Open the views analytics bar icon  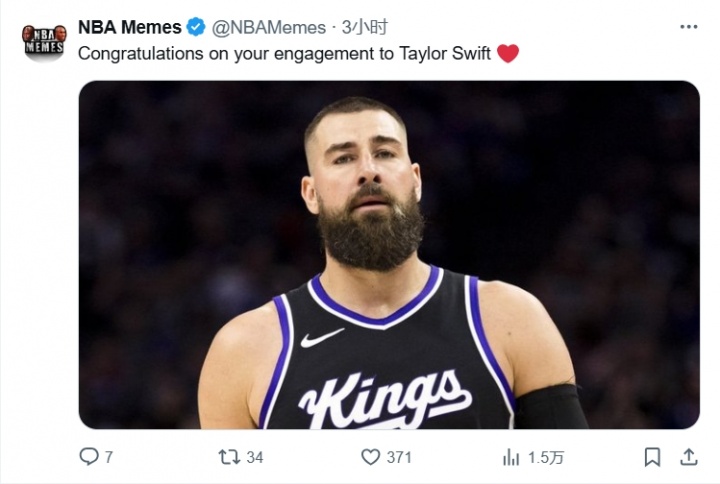511,457
